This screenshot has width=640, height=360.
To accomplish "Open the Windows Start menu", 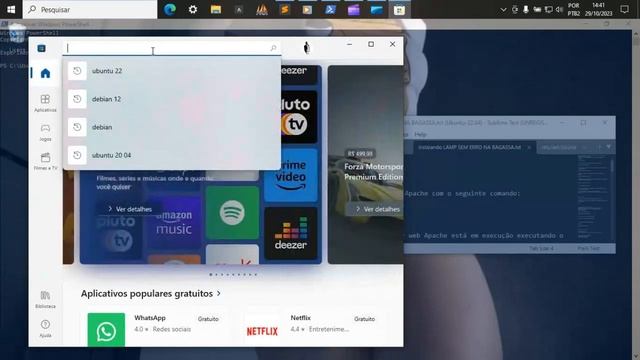I will [x=11, y=9].
